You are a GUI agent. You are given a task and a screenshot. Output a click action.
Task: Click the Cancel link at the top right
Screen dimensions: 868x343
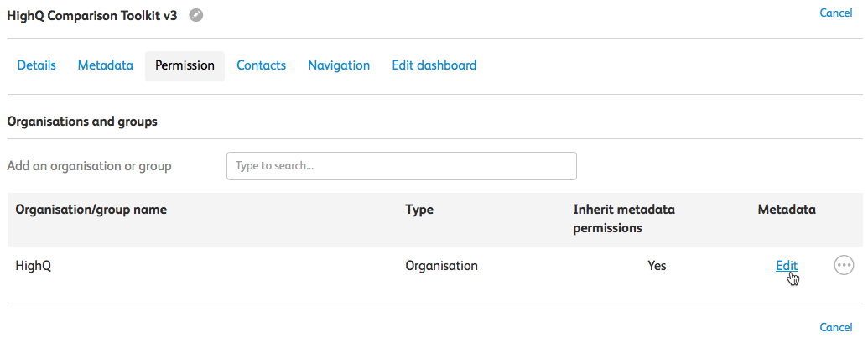(835, 13)
